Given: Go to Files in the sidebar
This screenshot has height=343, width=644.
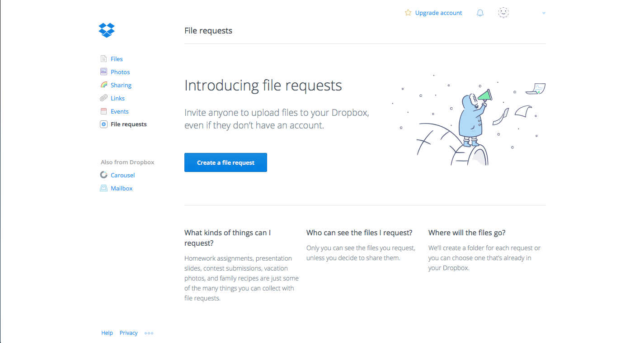Looking at the screenshot, I should tap(117, 59).
